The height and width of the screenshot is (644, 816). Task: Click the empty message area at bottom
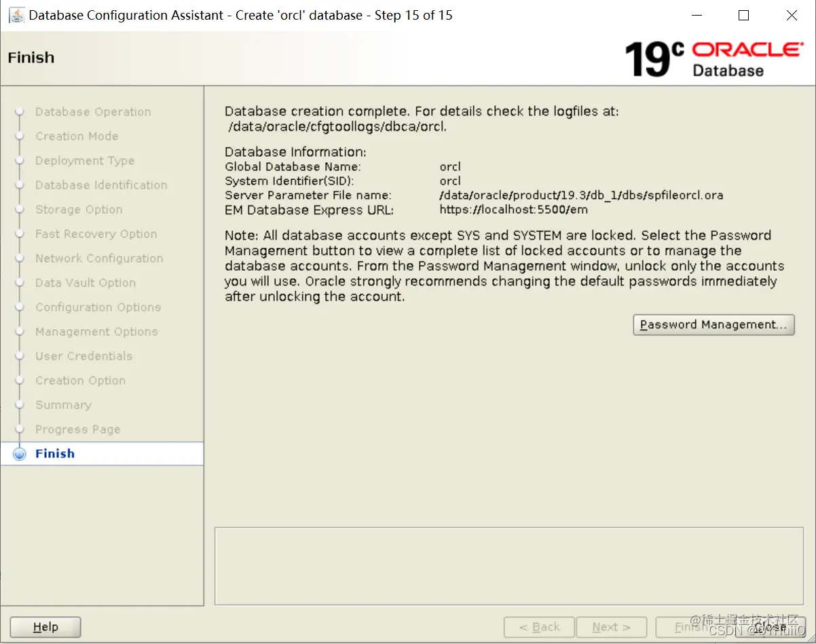point(509,566)
